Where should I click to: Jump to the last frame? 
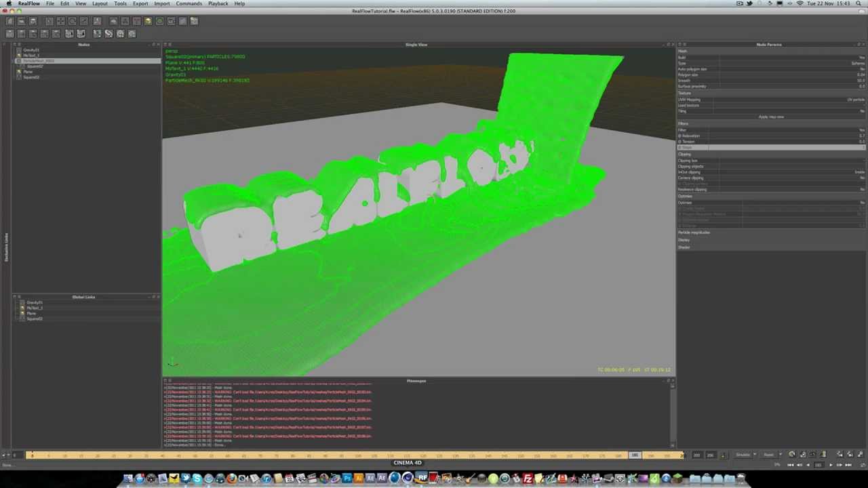[848, 465]
